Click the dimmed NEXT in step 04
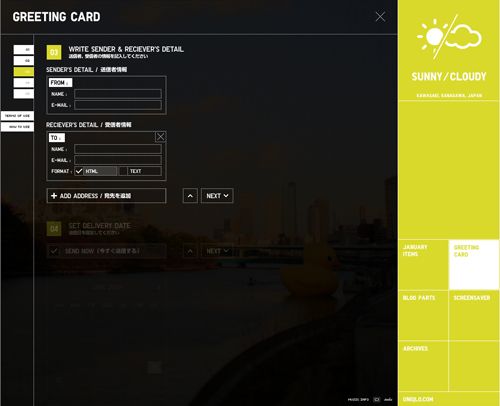The width and height of the screenshot is (500, 406). [x=217, y=251]
